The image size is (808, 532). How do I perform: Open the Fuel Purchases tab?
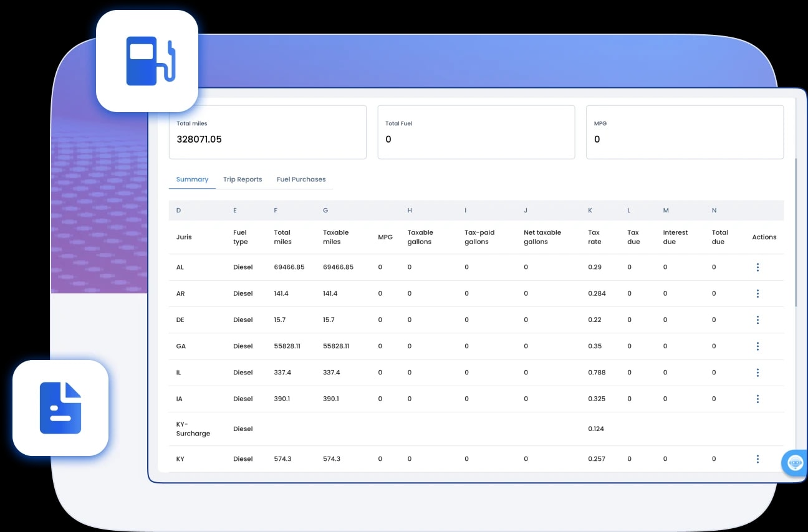(x=301, y=179)
